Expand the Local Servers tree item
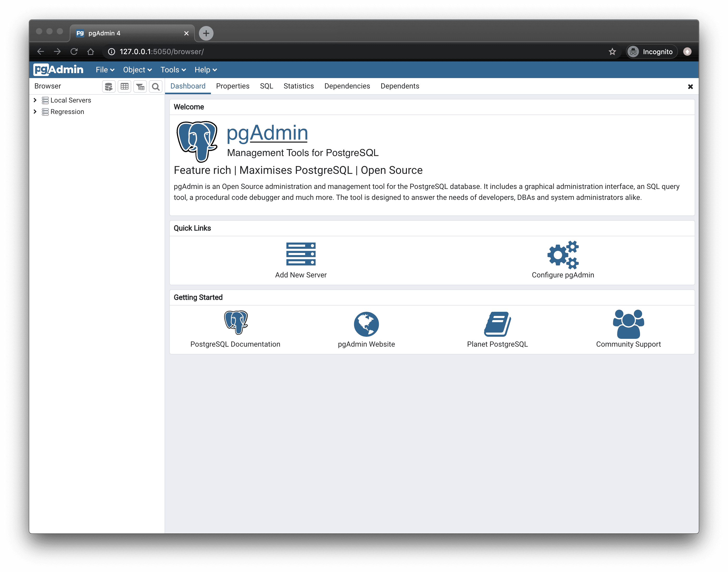This screenshot has width=728, height=572. 36,100
